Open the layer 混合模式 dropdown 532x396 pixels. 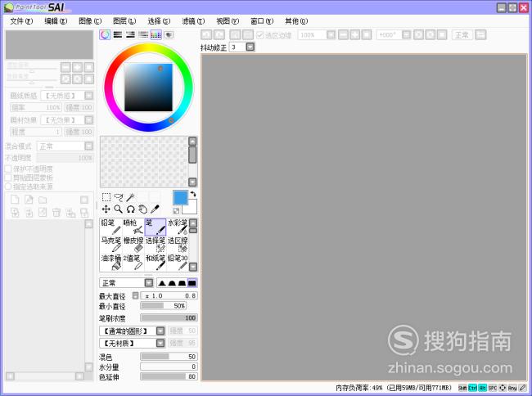[x=88, y=146]
